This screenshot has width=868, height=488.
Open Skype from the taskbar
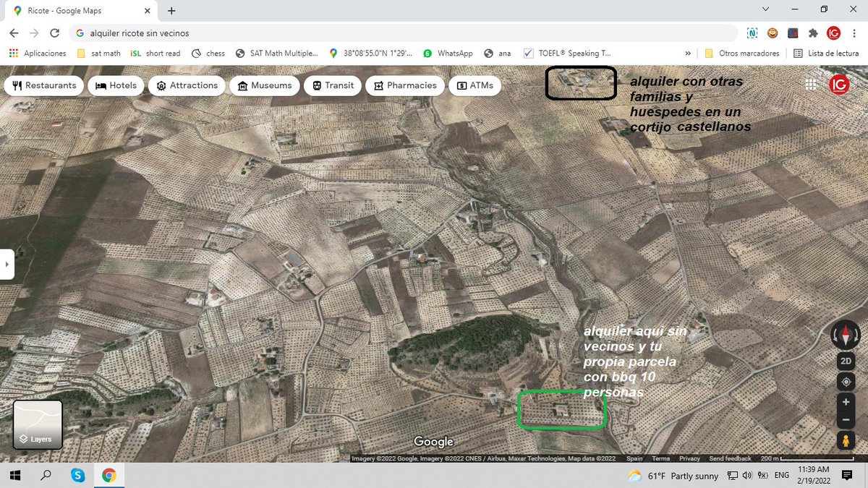point(77,475)
